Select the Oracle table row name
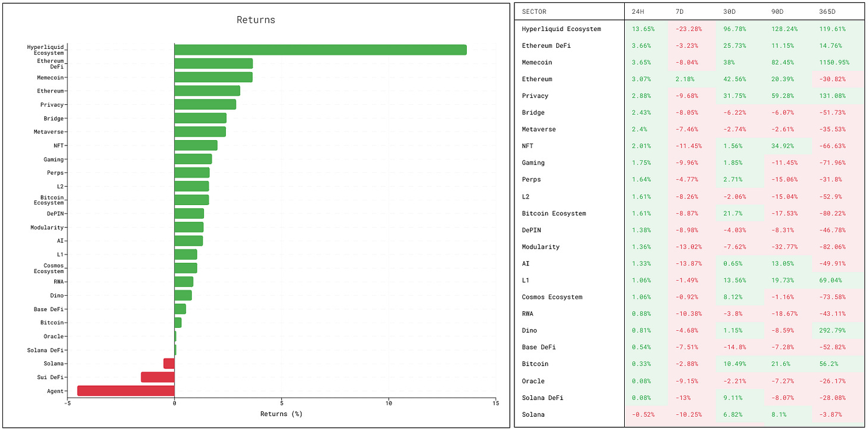Image resolution: width=868 pixels, height=431 pixels. (533, 381)
